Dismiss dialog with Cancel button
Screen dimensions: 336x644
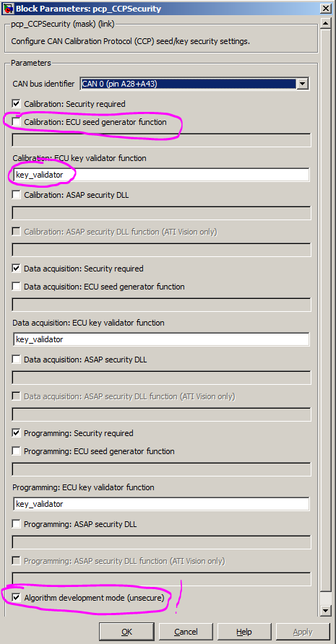[186, 632]
